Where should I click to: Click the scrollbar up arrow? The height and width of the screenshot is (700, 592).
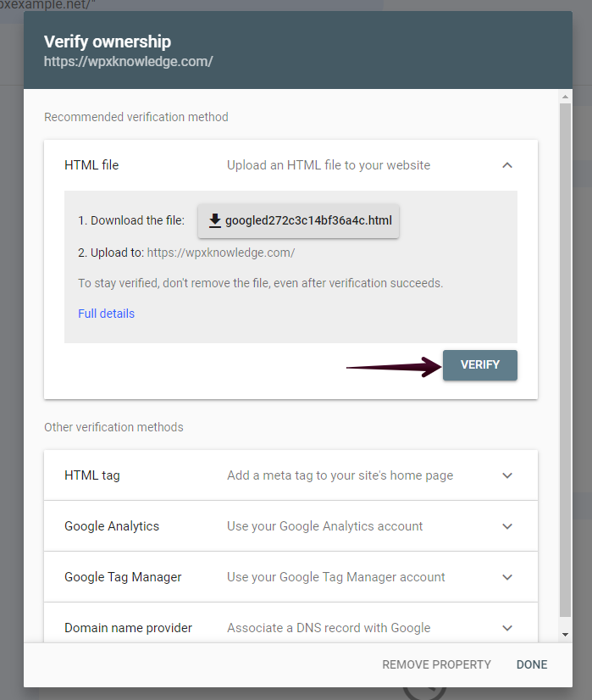tap(565, 97)
